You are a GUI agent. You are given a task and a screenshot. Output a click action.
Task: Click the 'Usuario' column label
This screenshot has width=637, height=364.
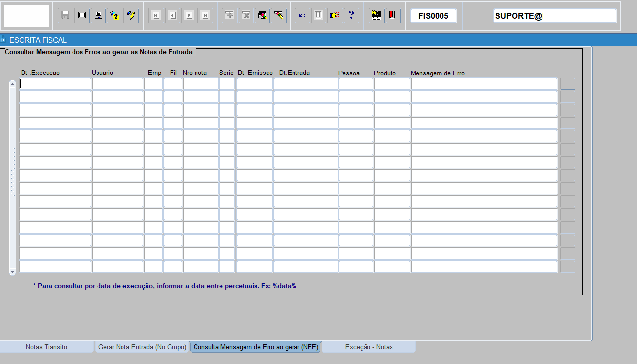[102, 73]
